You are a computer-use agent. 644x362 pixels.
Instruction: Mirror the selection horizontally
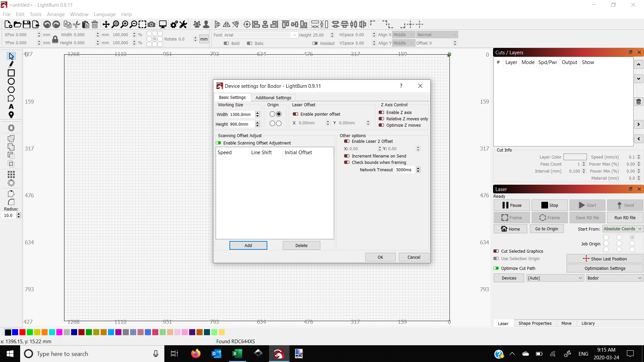226,24
